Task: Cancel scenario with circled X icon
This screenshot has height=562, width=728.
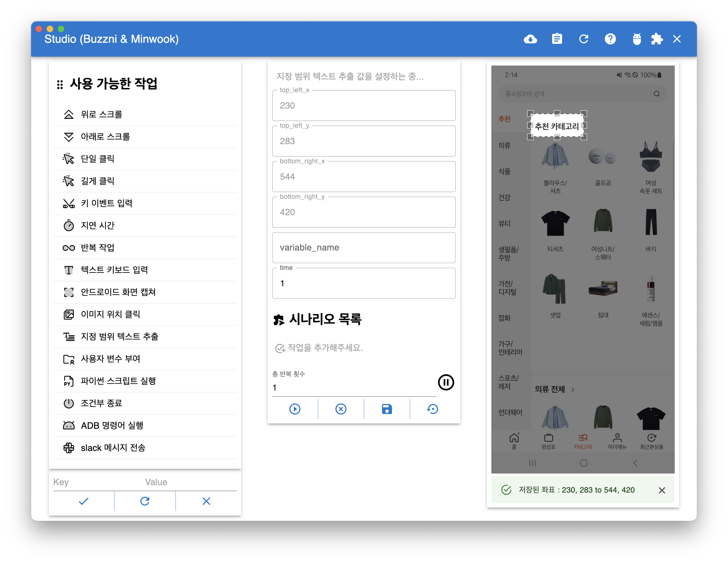Action: click(341, 409)
